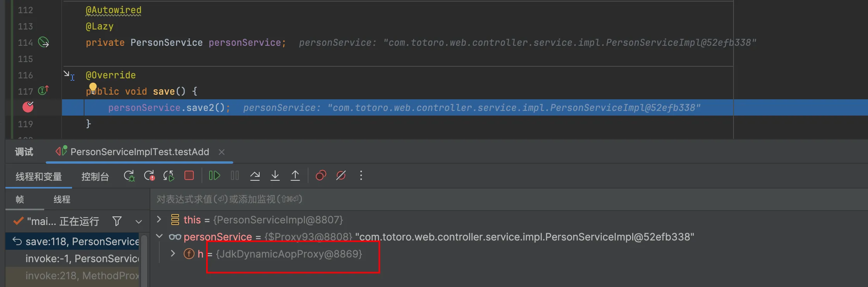Click the evaluate expression input field
The height and width of the screenshot is (287, 868).
(508, 199)
